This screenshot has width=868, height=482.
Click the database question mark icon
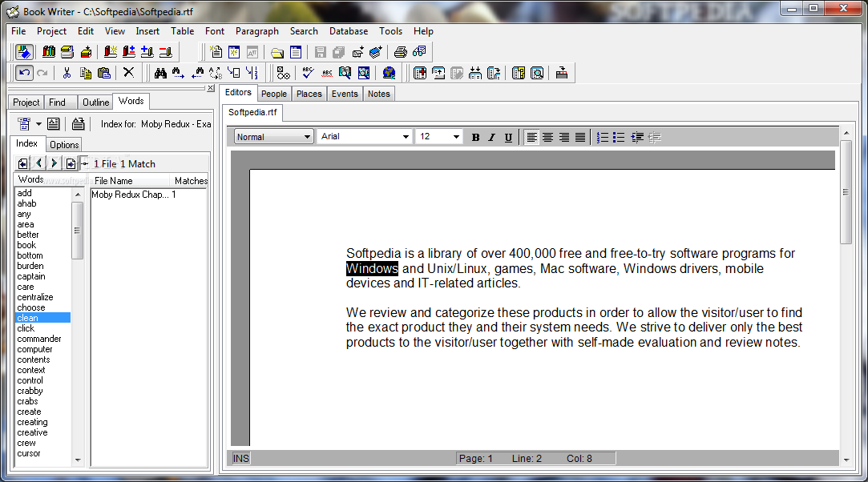coord(518,73)
